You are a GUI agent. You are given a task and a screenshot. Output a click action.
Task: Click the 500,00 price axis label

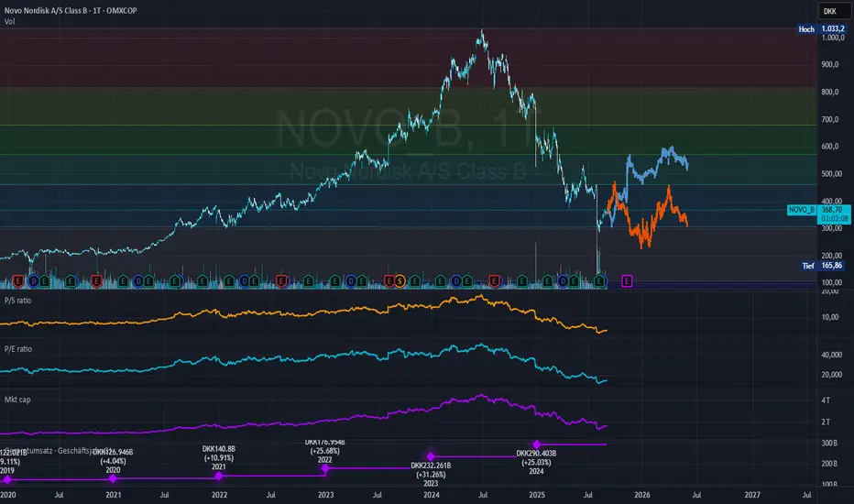click(x=832, y=174)
